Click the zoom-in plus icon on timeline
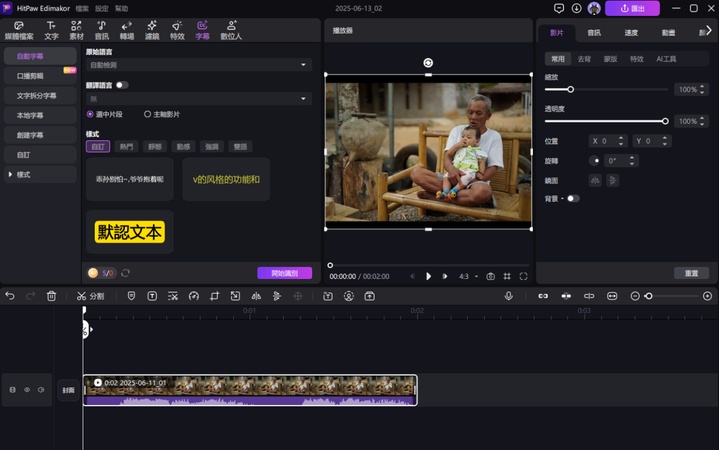 [707, 296]
